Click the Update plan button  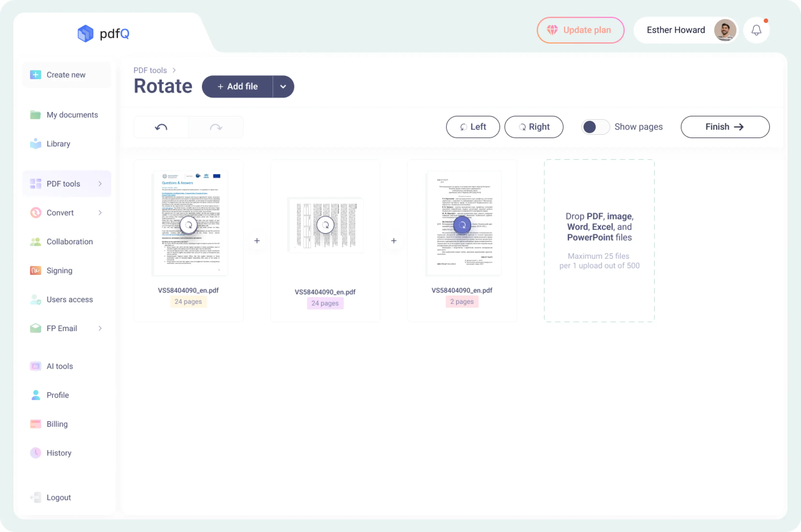tap(580, 30)
